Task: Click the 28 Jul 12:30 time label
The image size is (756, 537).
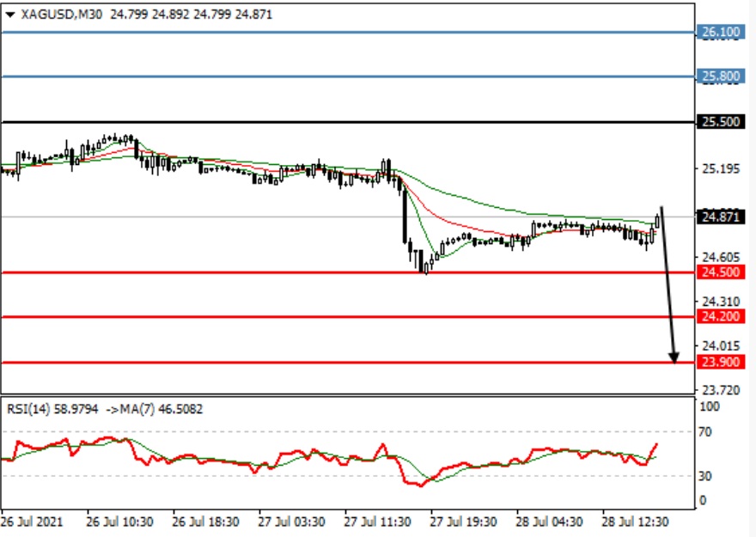Action: point(635,522)
